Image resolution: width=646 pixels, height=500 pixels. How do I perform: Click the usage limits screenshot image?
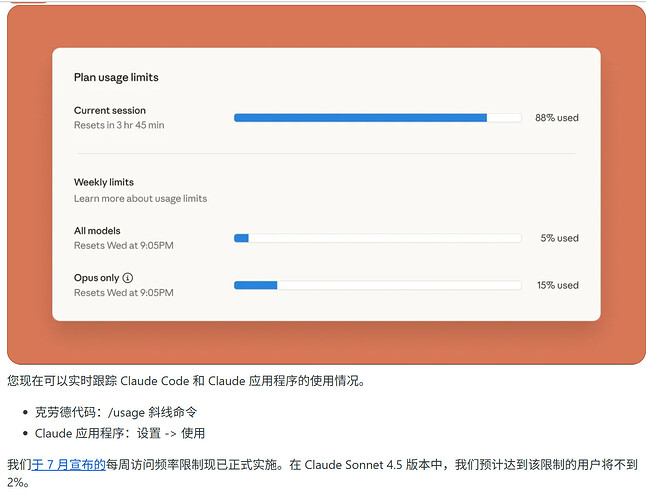point(326,185)
